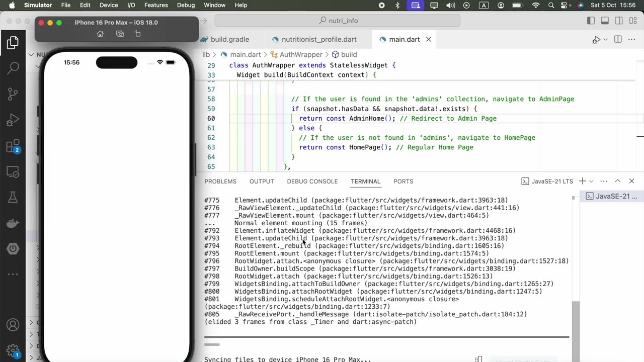The width and height of the screenshot is (644, 362).
Task: Open the Customize Layout menu
Action: [633, 21]
